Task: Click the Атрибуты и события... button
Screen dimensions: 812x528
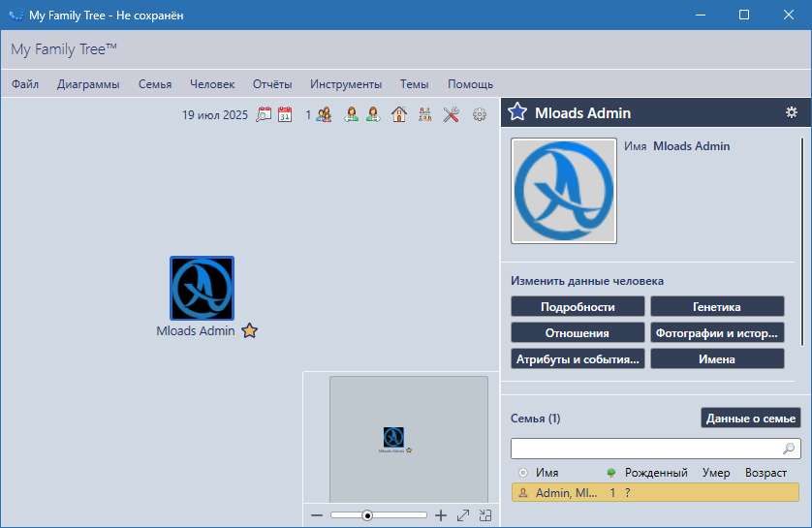Action: pyautogui.click(x=578, y=358)
